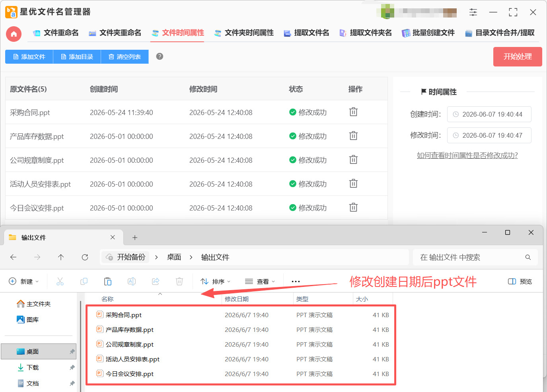Screen dimensions: 547x392
Task: Sort by 名称 column header
Action: [x=107, y=299]
